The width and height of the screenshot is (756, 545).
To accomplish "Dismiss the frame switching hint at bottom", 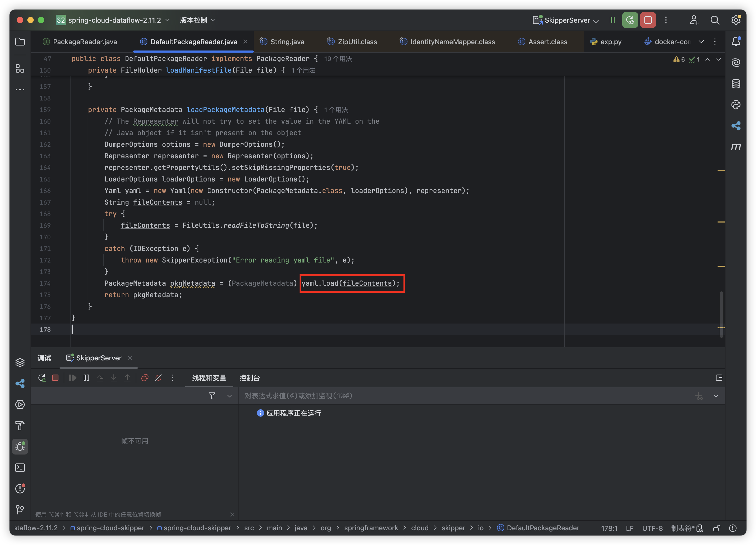I will pos(232,514).
